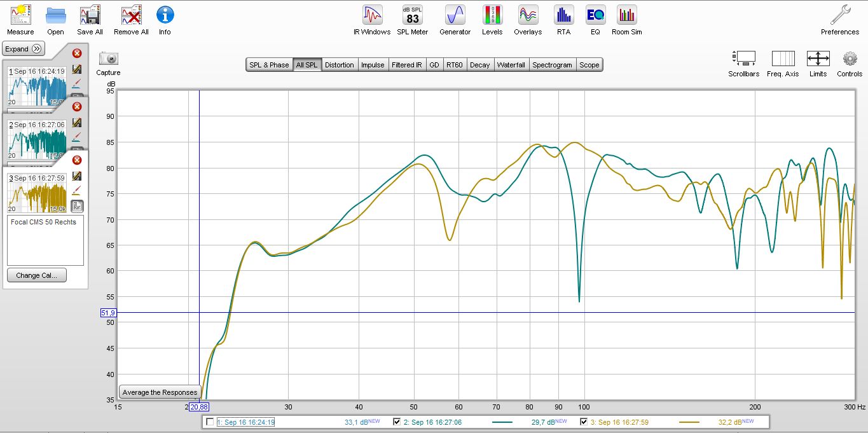Capture the graph with camera icon

click(x=109, y=58)
